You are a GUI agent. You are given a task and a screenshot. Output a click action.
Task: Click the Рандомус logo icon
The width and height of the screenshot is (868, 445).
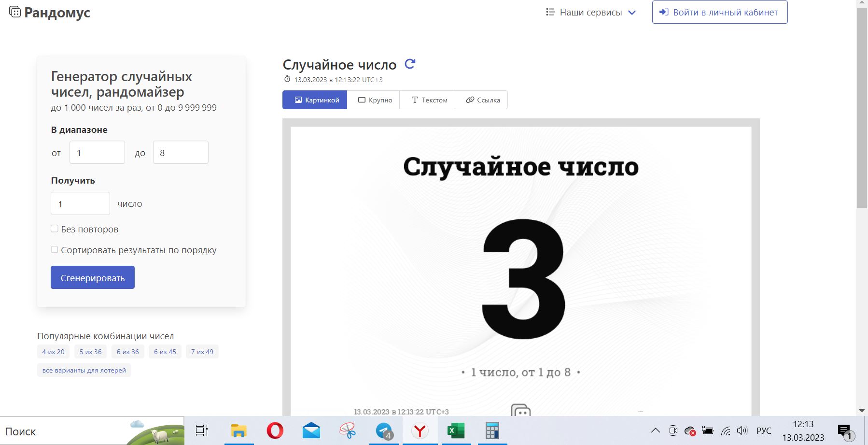tap(15, 12)
